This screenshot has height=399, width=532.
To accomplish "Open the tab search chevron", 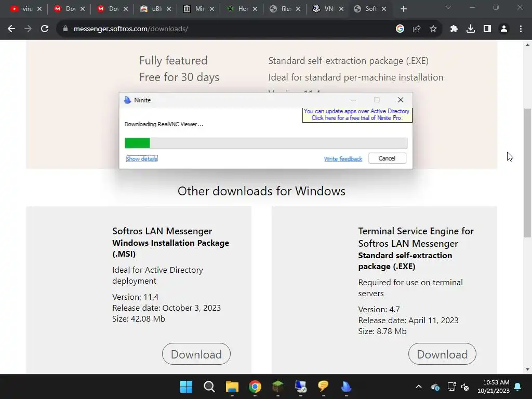I will pyautogui.click(x=448, y=7).
